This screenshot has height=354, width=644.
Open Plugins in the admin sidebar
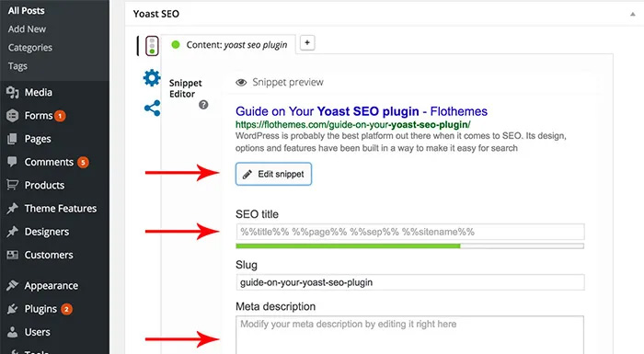40,309
